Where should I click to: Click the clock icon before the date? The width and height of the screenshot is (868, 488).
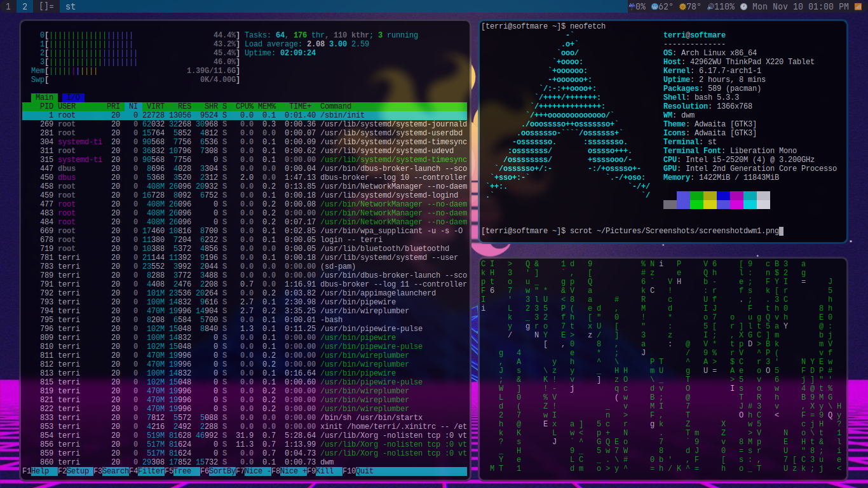[x=743, y=6]
